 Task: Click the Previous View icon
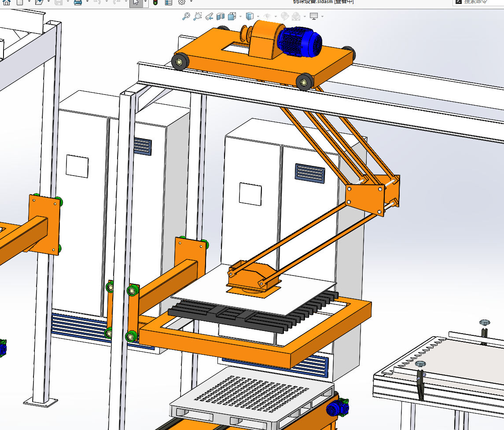point(209,16)
